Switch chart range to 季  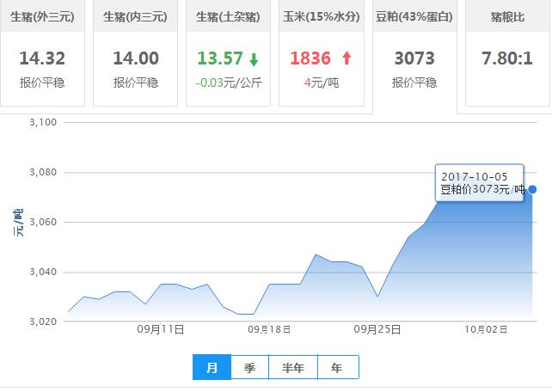click(x=250, y=367)
